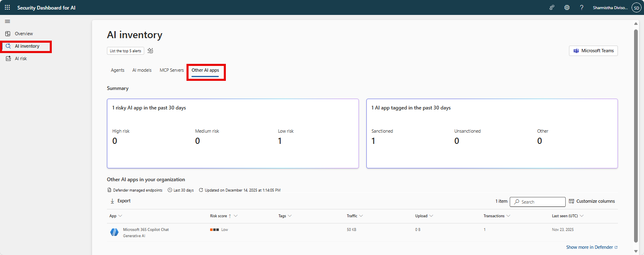The image size is (644, 255).
Task: Open the app launcher waffle icon
Action: [x=7, y=7]
